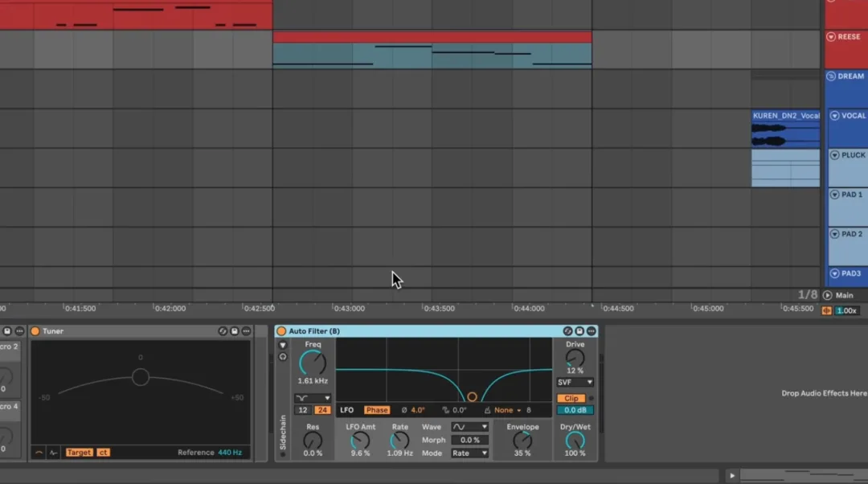Collapse the Auto Filter sidechain triangle toggle
The width and height of the screenshot is (868, 484).
[x=283, y=345]
